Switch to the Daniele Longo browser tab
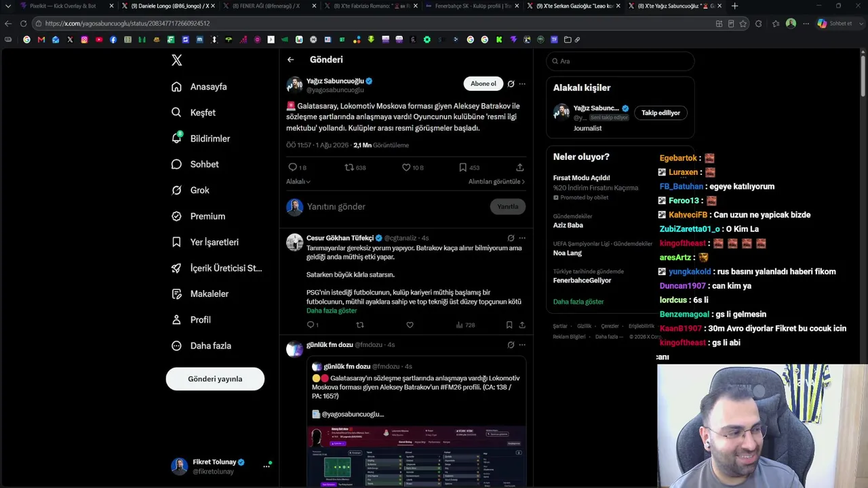 click(169, 6)
